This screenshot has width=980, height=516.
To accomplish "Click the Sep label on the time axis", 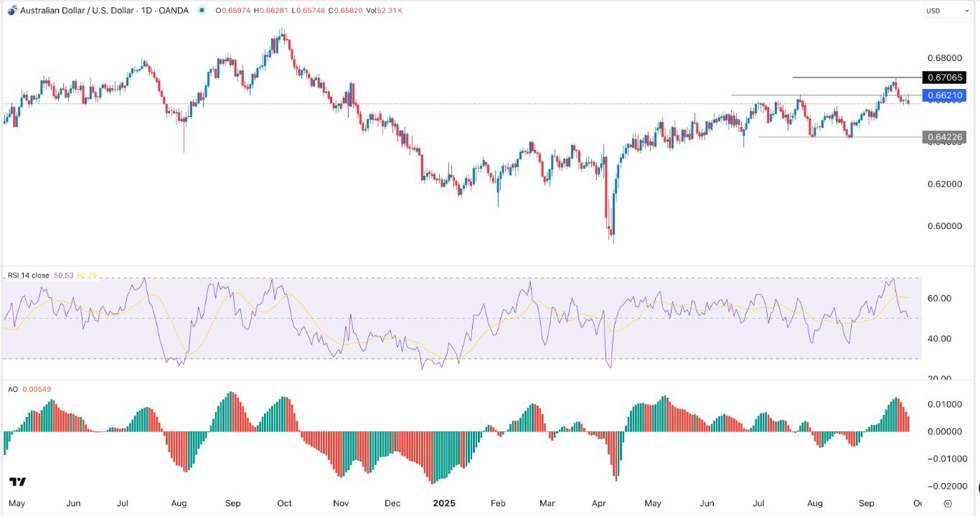I will click(867, 504).
